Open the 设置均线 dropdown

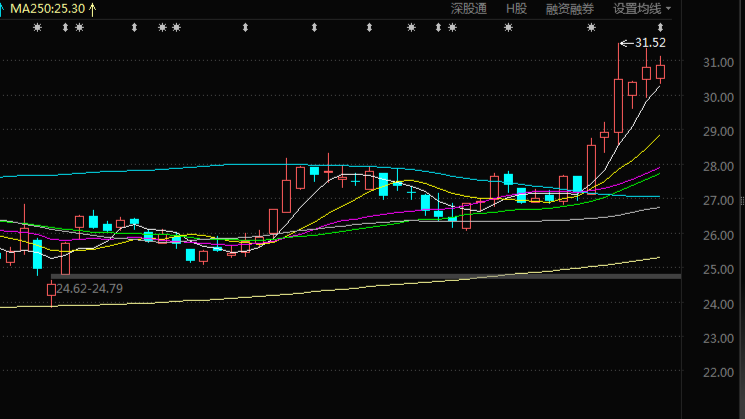[x=642, y=9]
